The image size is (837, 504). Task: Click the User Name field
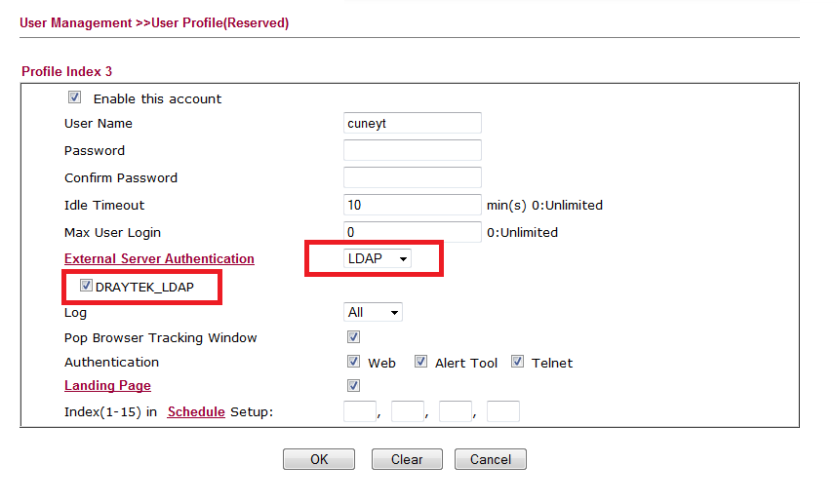413,123
